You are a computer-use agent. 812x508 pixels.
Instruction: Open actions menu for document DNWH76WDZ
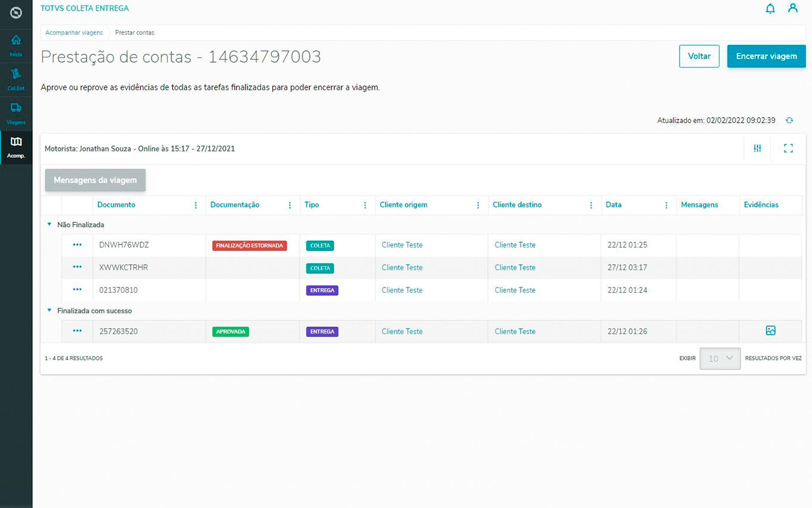tap(77, 244)
